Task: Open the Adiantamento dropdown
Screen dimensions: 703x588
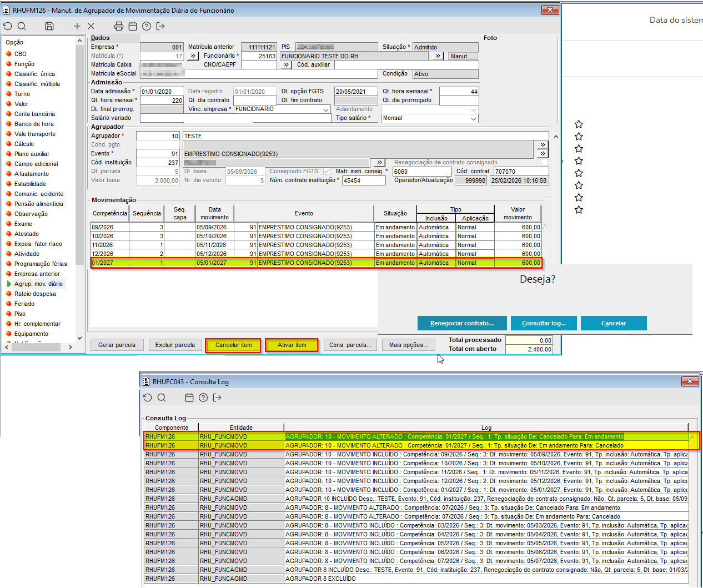Action: (x=473, y=109)
